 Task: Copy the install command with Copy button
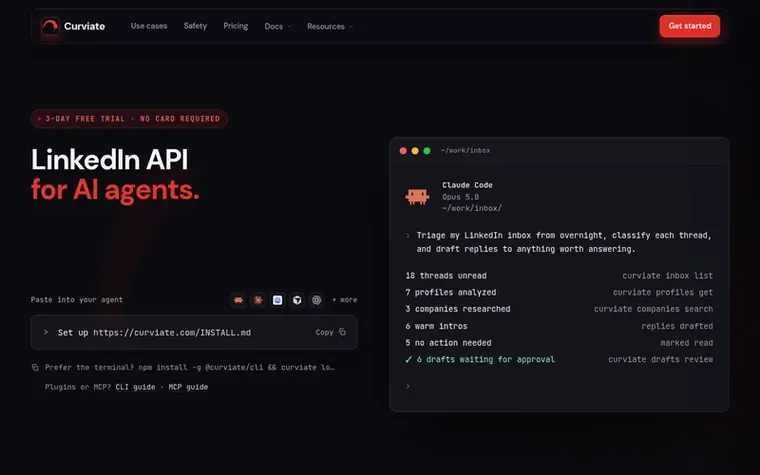point(330,332)
